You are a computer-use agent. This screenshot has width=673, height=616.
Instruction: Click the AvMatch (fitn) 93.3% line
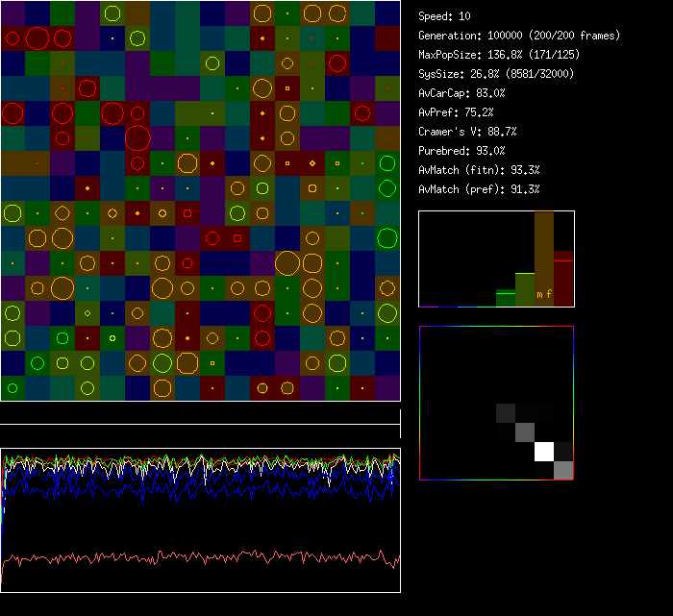coord(480,170)
